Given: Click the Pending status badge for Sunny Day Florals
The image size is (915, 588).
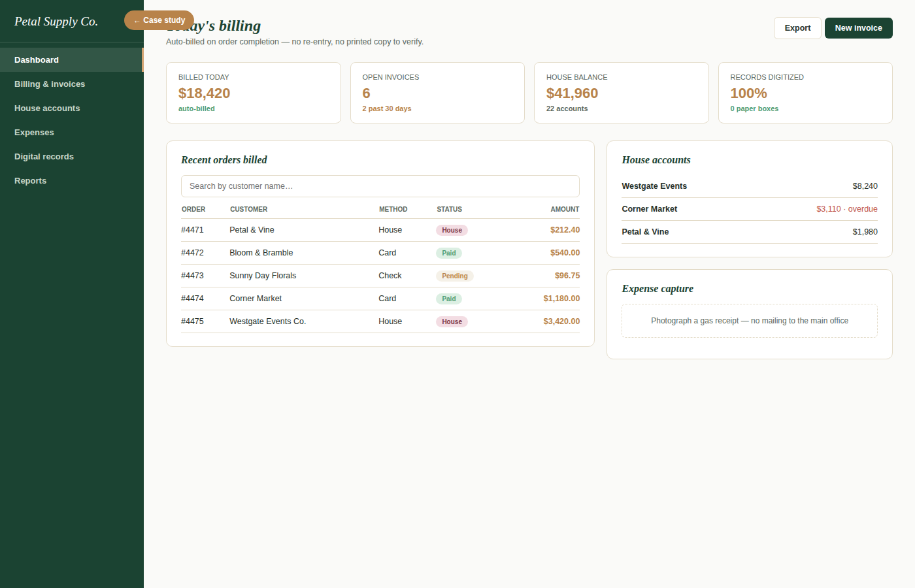Looking at the screenshot, I should click(454, 276).
